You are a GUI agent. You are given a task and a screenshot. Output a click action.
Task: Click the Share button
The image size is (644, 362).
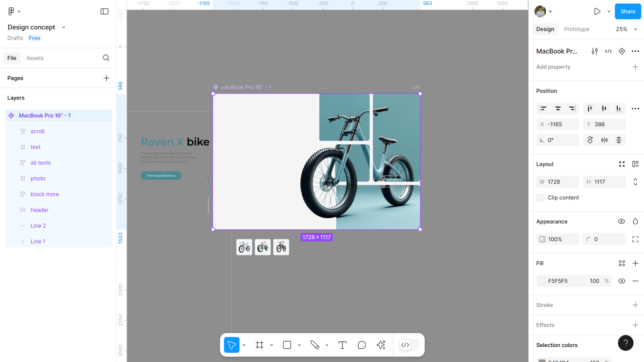click(x=627, y=11)
